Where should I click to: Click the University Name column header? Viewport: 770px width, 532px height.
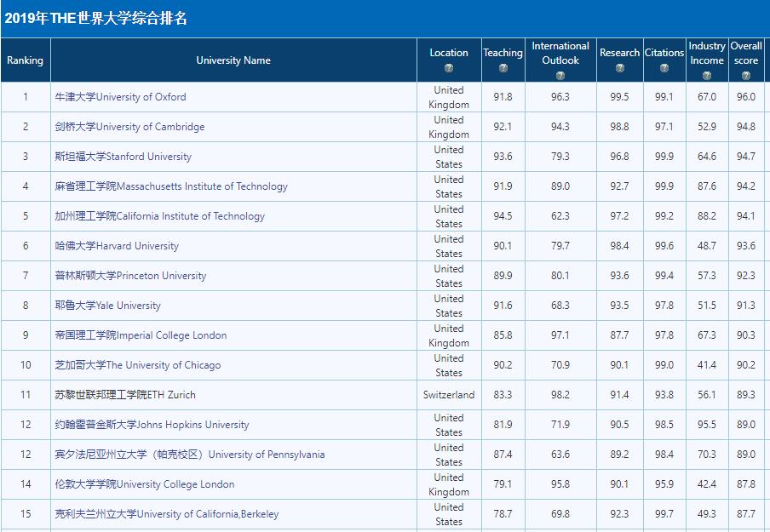233,60
